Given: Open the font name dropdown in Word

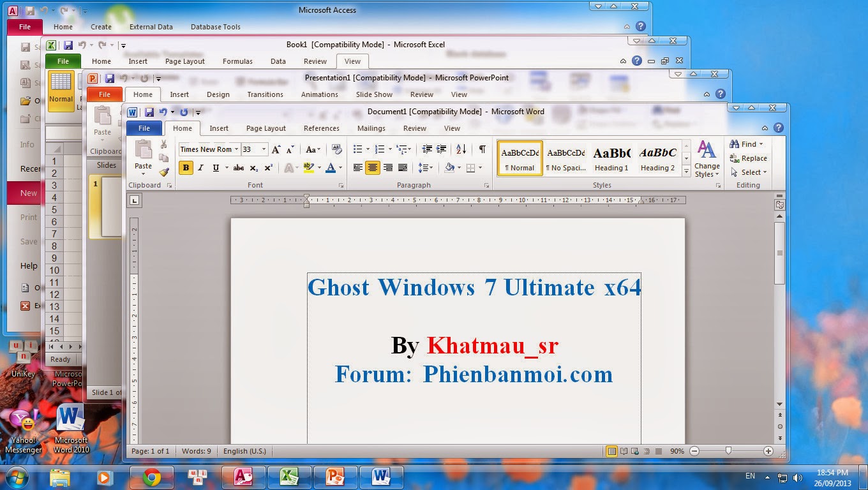Looking at the screenshot, I should [236, 149].
